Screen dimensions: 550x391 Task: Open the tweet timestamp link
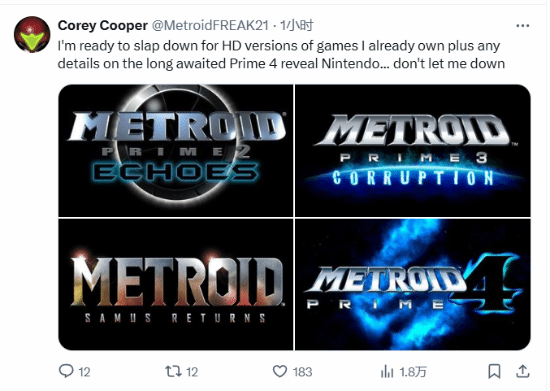(x=296, y=26)
